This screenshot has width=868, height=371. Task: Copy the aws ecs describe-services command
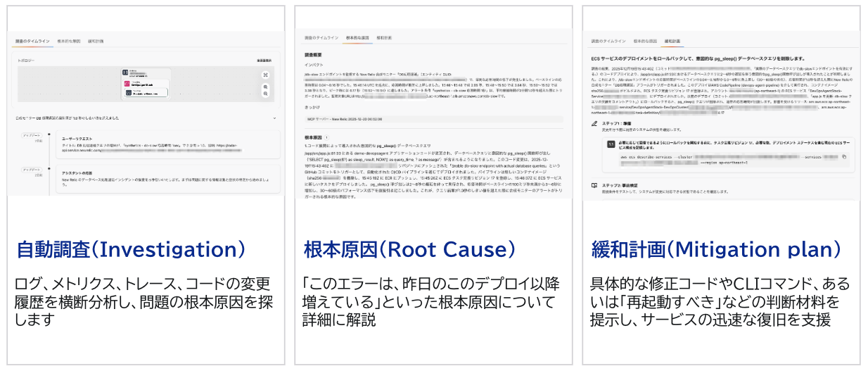(x=844, y=156)
